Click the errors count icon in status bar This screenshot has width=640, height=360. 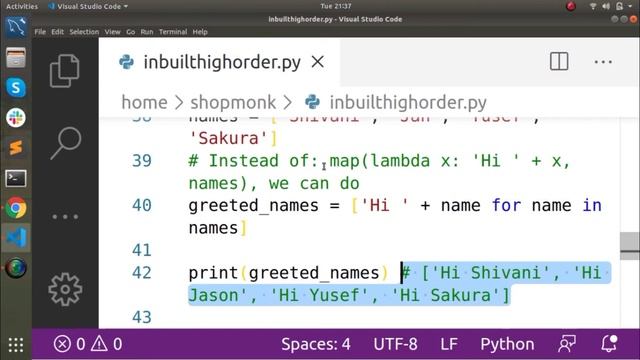[62, 344]
